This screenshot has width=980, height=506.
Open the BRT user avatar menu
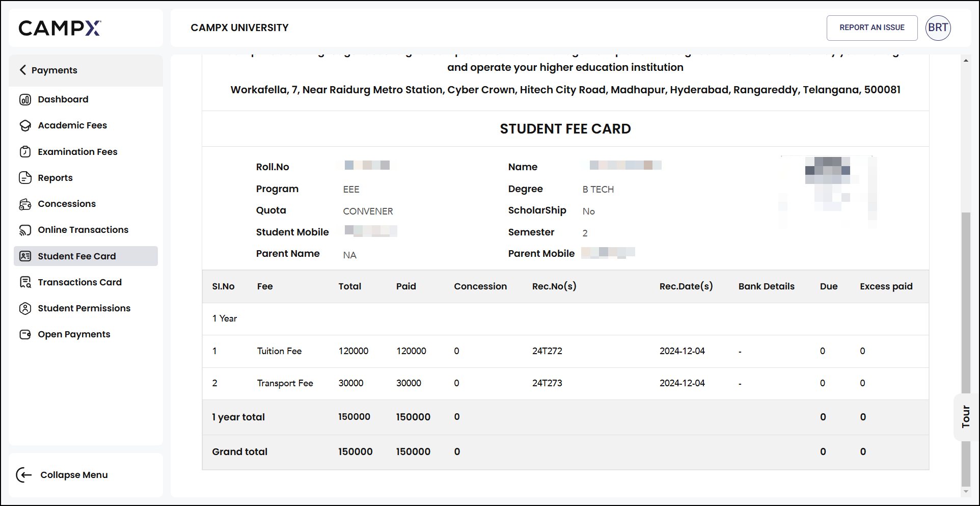click(938, 28)
